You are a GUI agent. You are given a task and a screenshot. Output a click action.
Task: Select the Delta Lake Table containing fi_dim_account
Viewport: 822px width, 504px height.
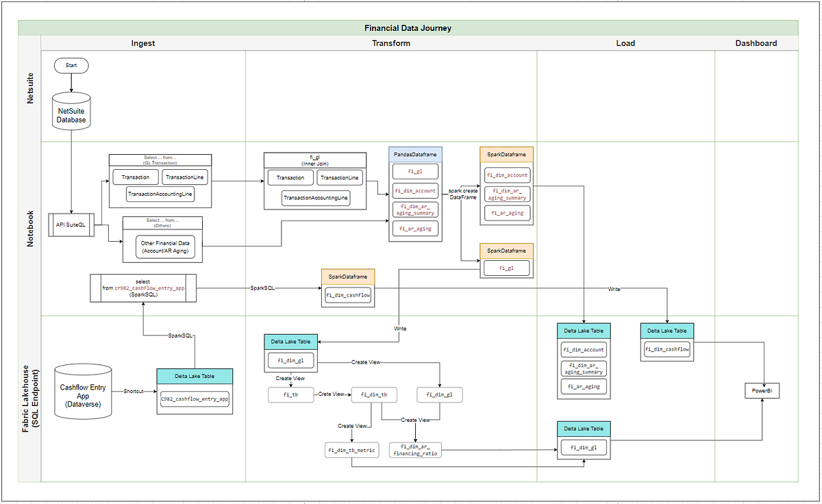tap(583, 349)
